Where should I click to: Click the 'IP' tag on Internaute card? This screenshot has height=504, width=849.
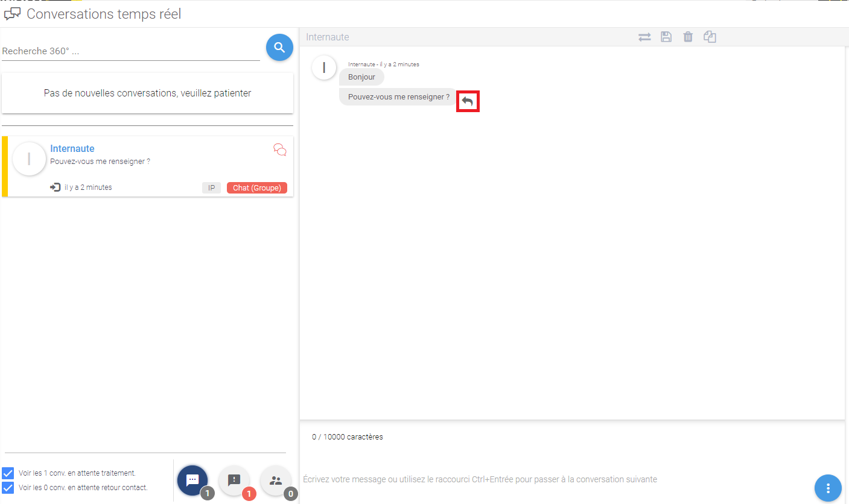tap(212, 188)
